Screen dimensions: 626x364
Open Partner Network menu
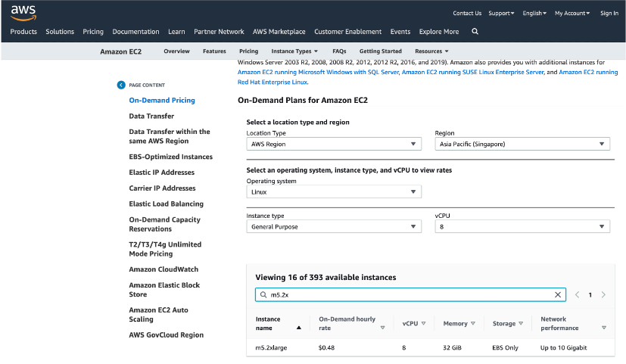[x=219, y=32]
